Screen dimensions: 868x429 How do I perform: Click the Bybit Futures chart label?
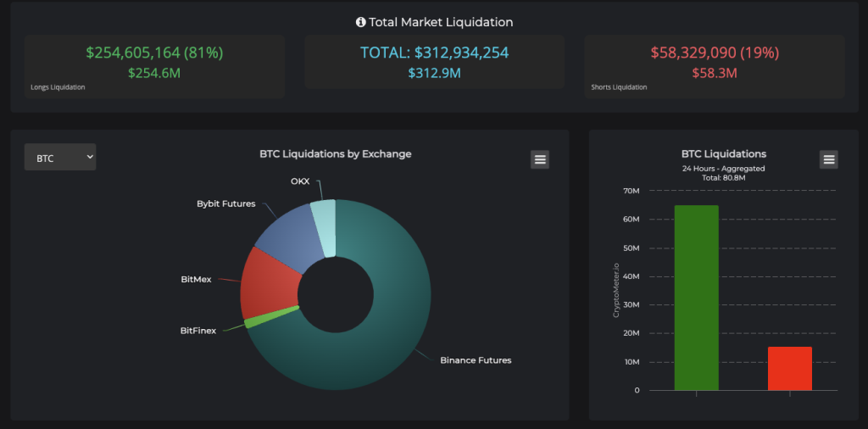pyautogui.click(x=225, y=203)
